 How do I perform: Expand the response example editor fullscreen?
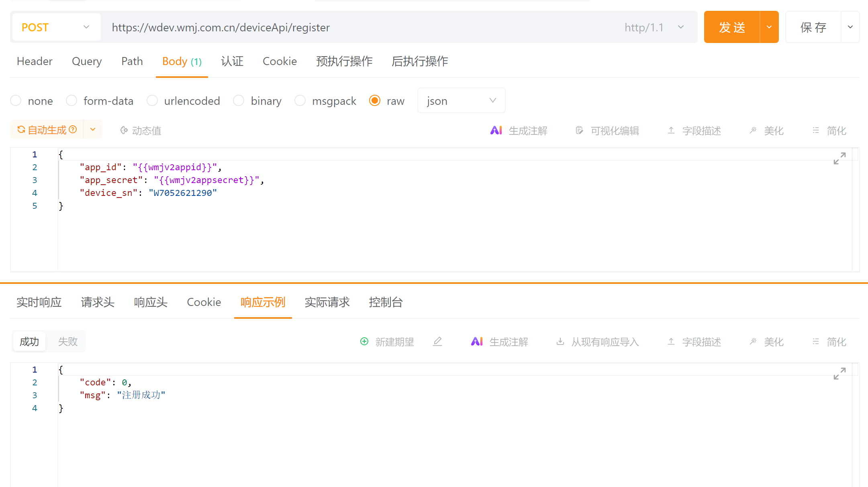coord(839,373)
